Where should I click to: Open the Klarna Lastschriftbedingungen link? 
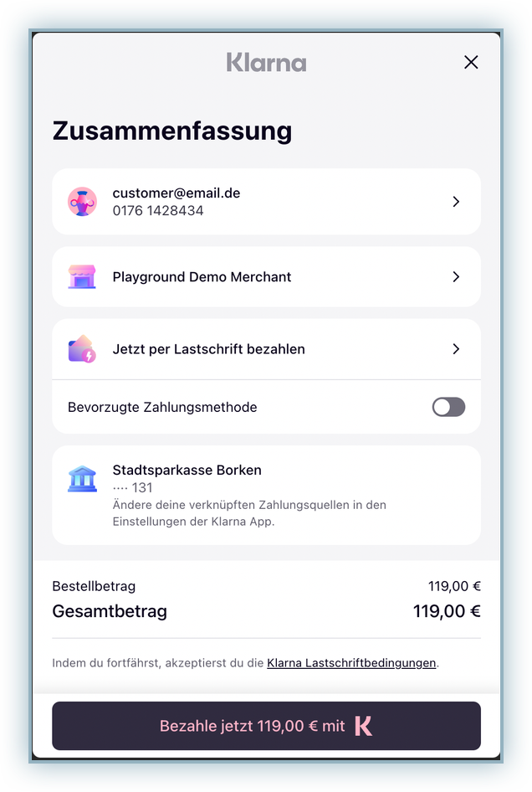tap(351, 663)
